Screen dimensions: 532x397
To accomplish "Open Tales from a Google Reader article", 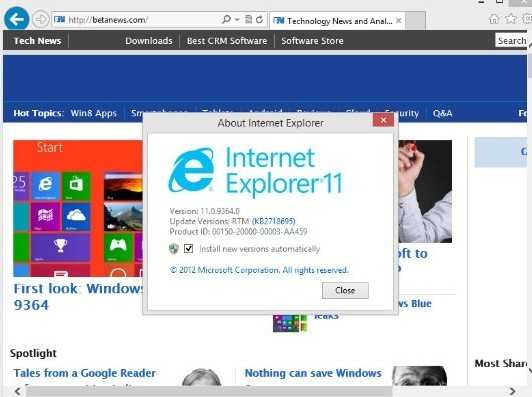I will coord(84,373).
